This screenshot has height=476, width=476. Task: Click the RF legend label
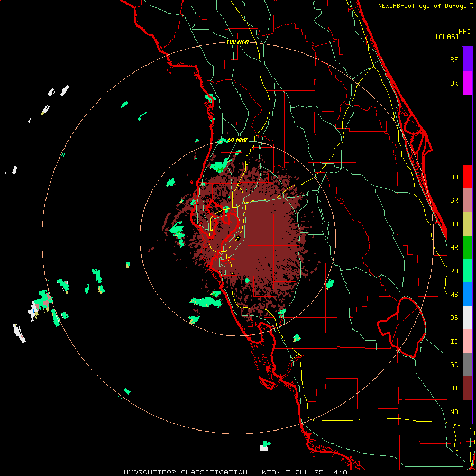pyautogui.click(x=454, y=59)
